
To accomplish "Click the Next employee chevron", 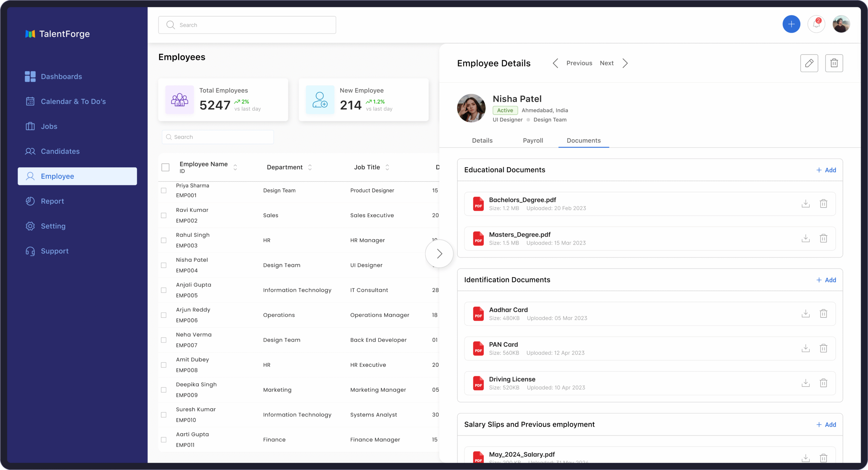I will [625, 63].
